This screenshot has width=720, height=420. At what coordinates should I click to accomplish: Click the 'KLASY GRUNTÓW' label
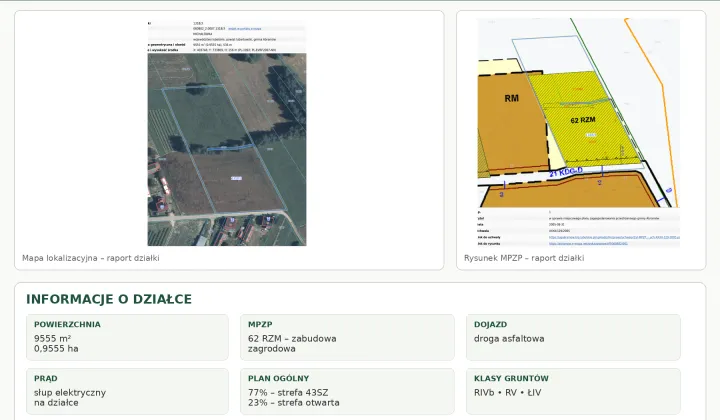click(511, 379)
